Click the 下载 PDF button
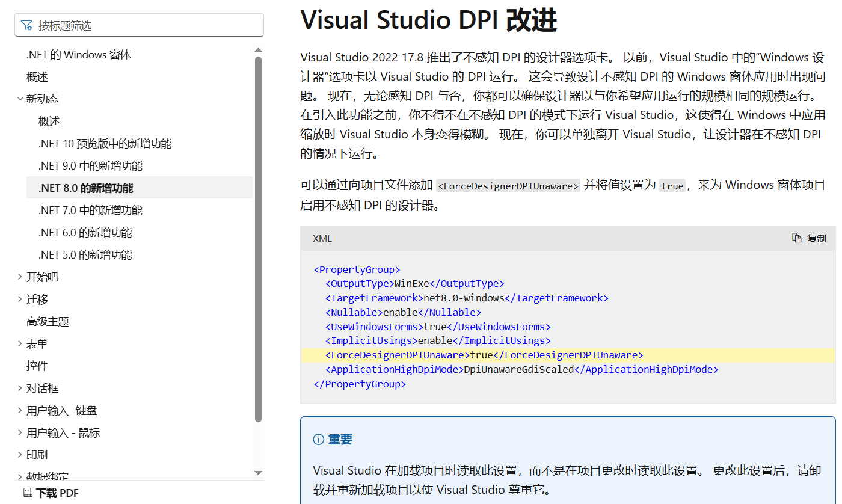 (x=51, y=493)
